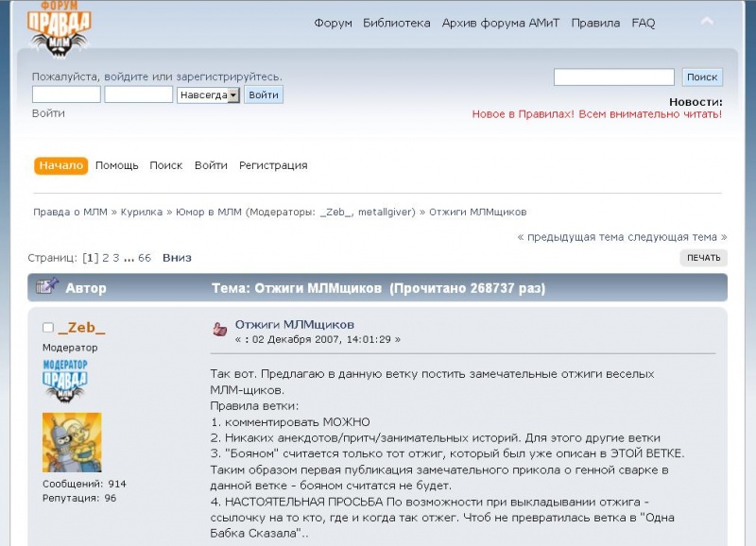Focus the username login input field
Viewport: 756px width, 546px height.
[66, 94]
